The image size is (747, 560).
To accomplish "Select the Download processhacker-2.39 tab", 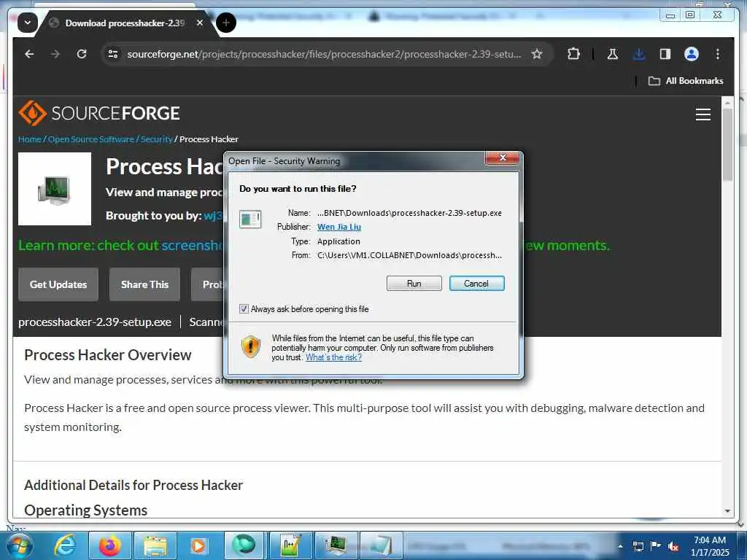I will [125, 23].
